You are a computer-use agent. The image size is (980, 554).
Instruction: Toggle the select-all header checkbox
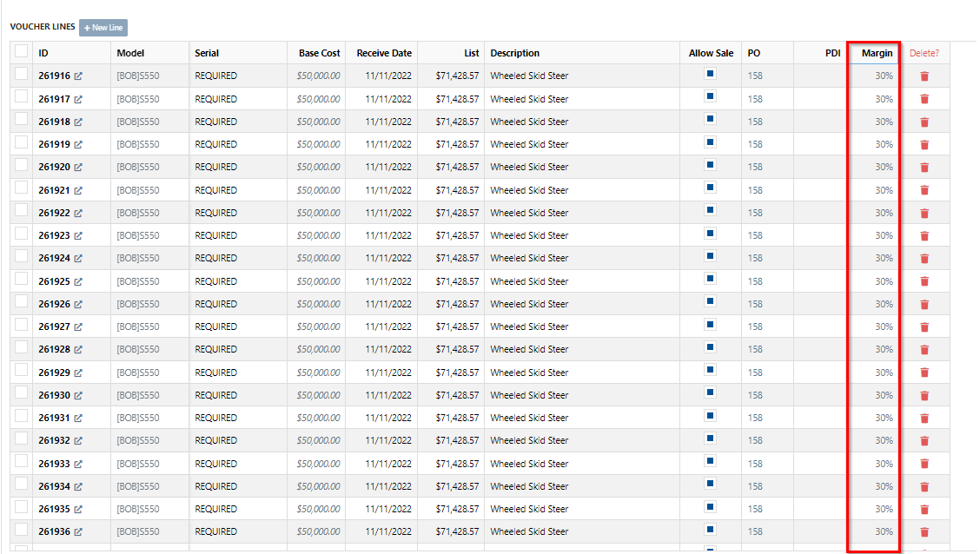[x=21, y=51]
